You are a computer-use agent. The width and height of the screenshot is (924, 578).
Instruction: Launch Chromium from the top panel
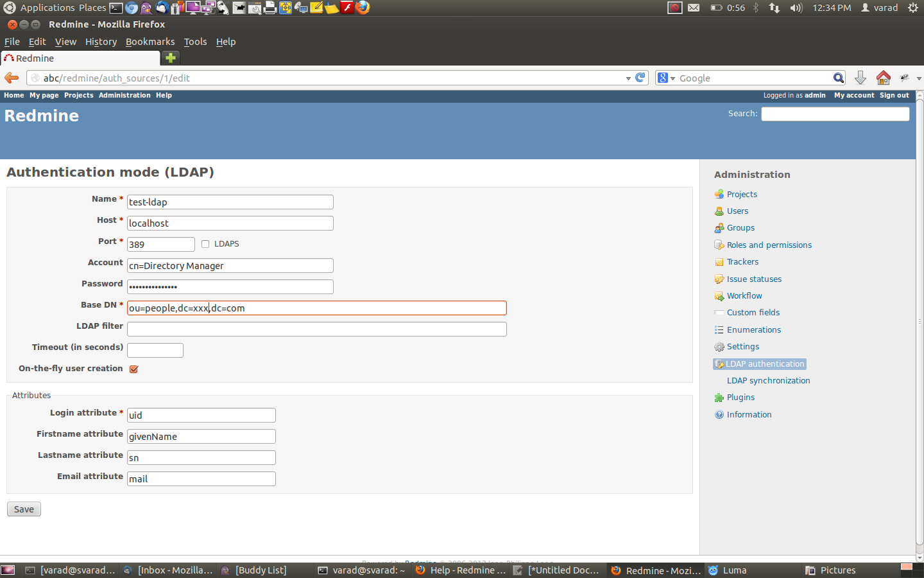click(132, 8)
